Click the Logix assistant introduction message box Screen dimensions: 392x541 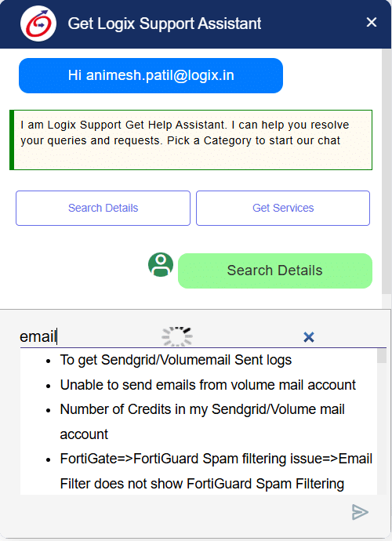(191, 140)
